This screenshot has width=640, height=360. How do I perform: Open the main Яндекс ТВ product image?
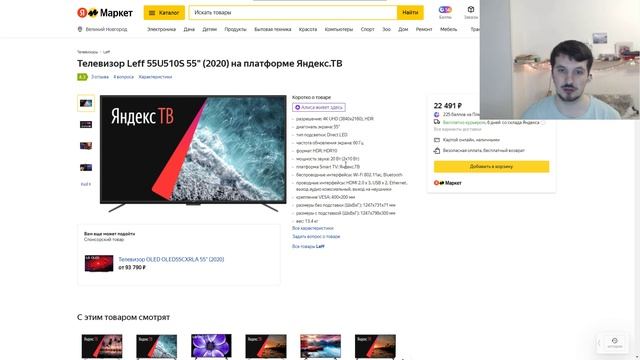click(x=193, y=153)
